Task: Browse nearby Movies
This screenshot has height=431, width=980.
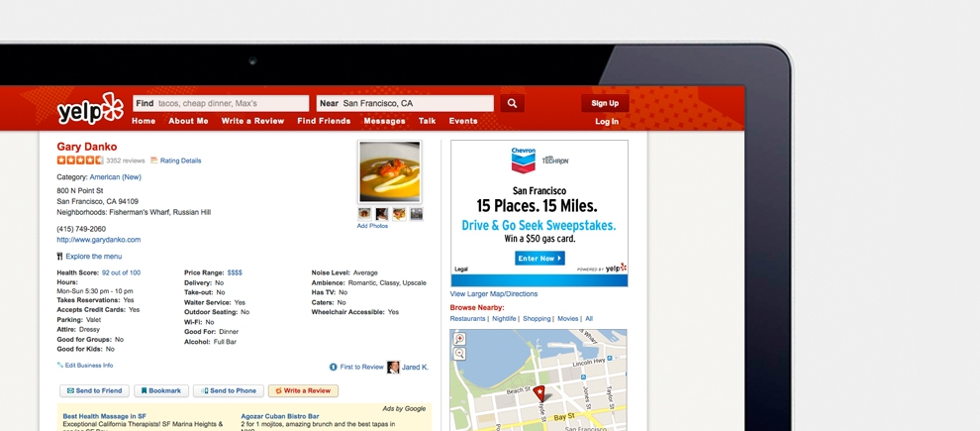Action: (x=568, y=318)
